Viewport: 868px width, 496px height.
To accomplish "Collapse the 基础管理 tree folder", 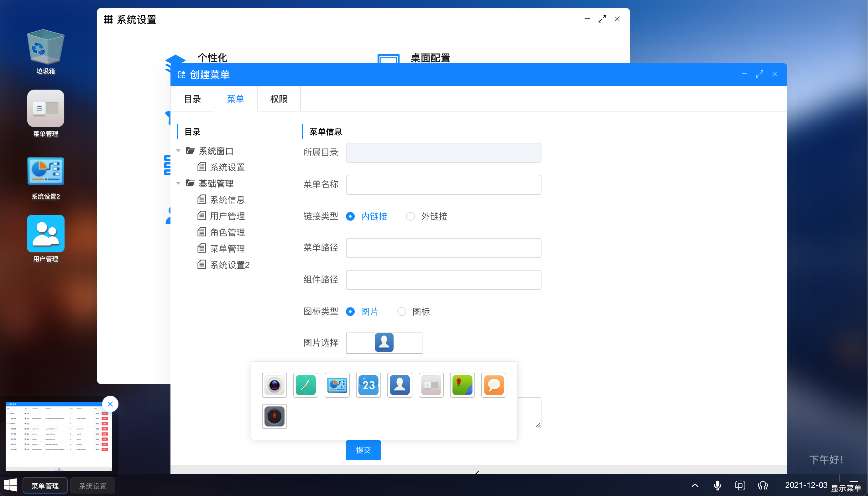I will pyautogui.click(x=178, y=183).
